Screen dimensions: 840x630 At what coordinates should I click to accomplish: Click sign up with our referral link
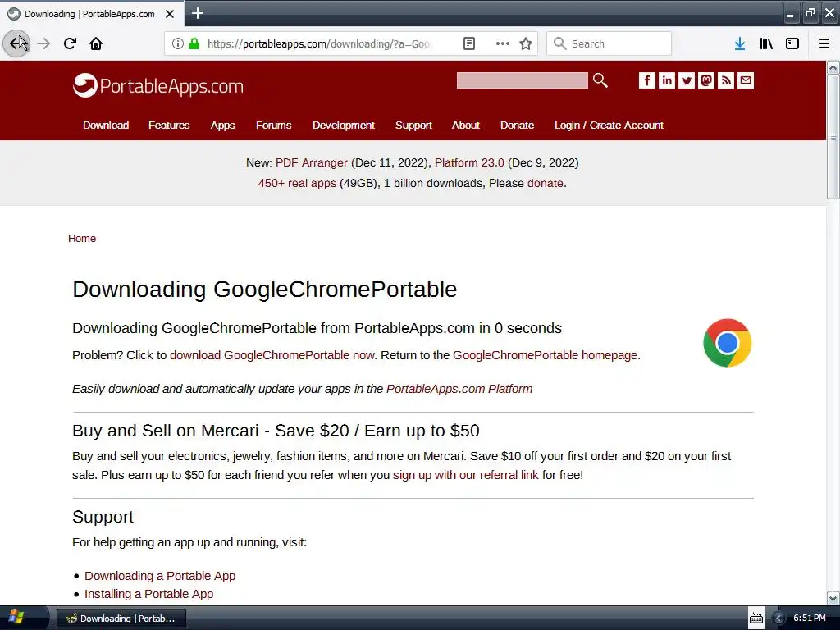466,475
